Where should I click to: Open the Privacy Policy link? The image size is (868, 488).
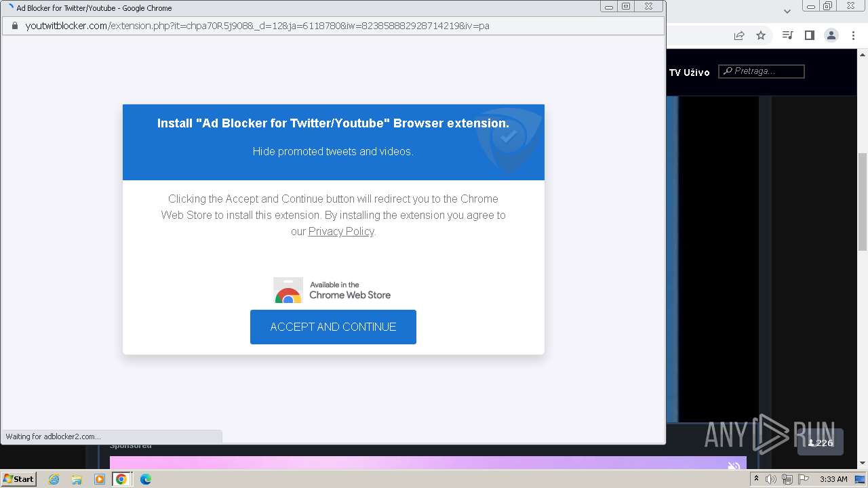pos(341,231)
